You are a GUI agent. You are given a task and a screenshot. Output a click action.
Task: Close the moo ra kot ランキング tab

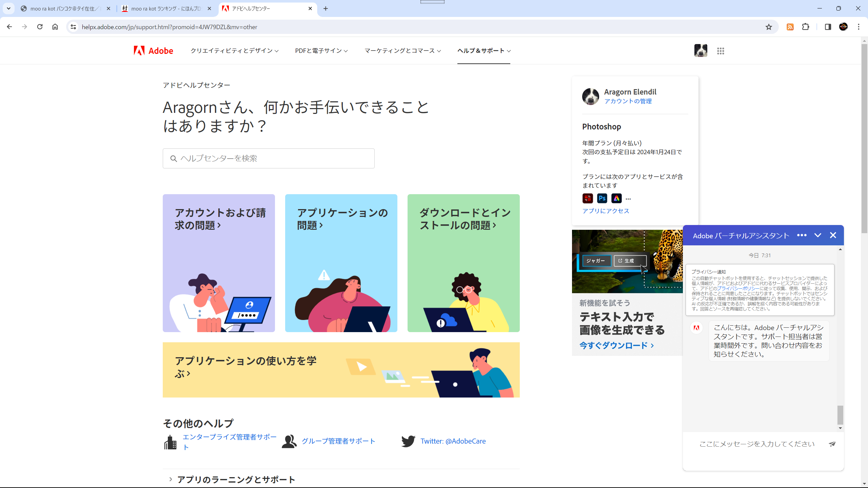click(x=209, y=8)
